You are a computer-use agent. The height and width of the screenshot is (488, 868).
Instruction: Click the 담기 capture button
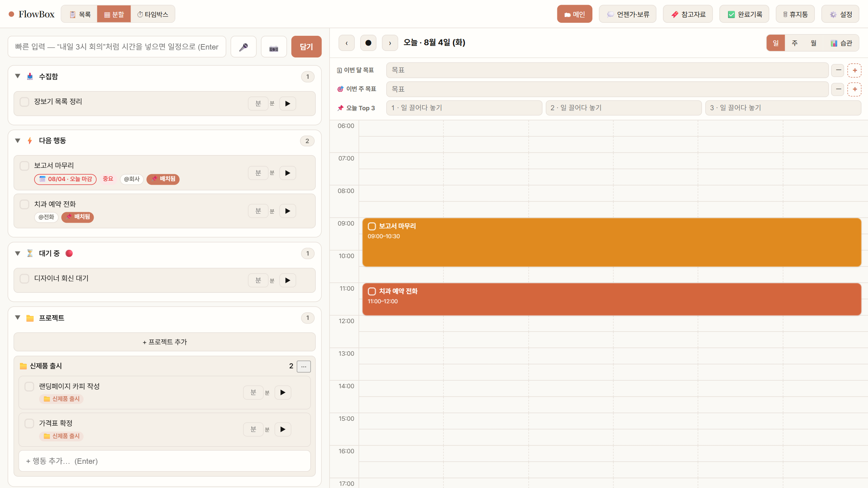tap(306, 47)
